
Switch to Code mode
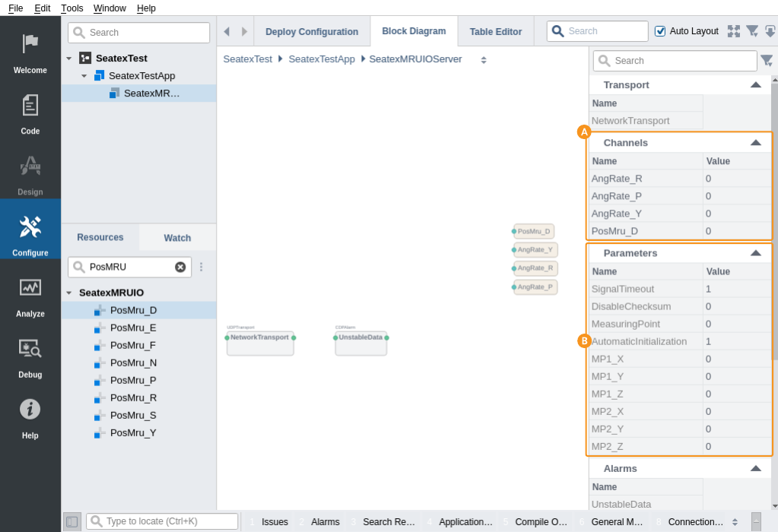pyautogui.click(x=30, y=112)
